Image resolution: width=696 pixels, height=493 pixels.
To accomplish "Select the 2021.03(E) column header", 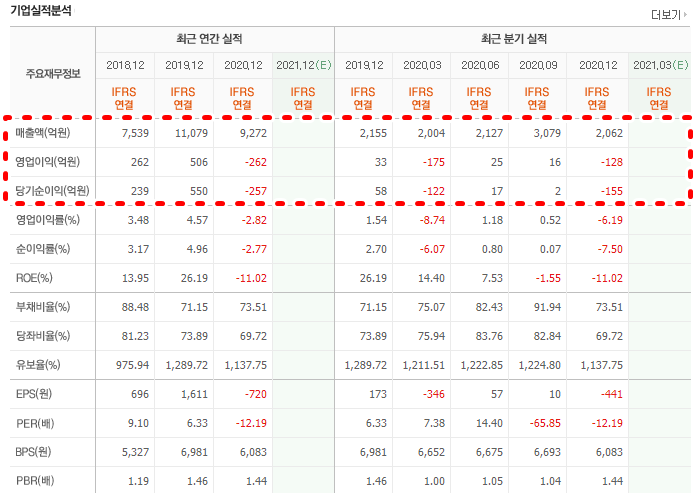I will pyautogui.click(x=660, y=65).
